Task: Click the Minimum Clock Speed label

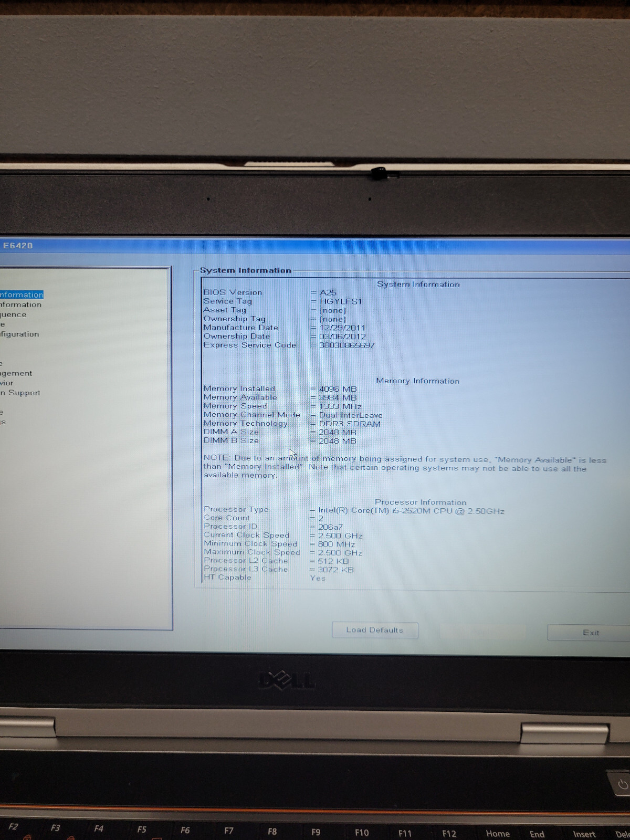Action: 250,544
